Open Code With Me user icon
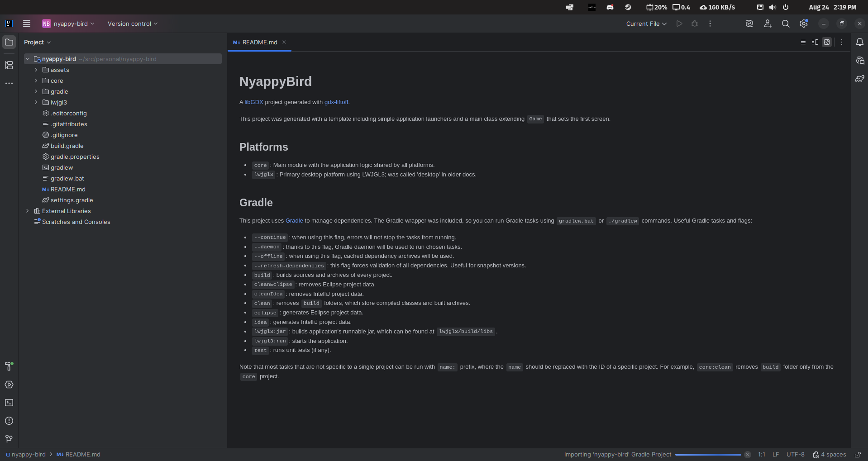Viewport: 868px width, 461px height. pyautogui.click(x=768, y=24)
